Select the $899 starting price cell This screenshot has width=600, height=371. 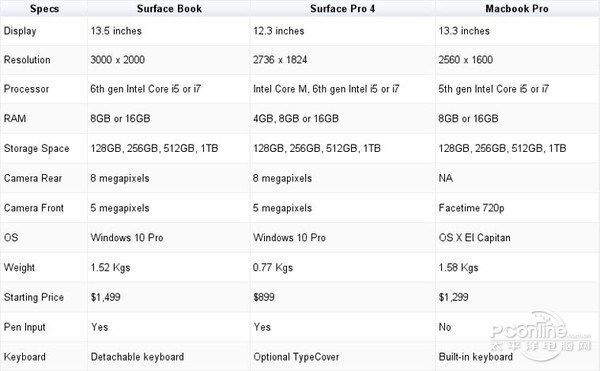click(x=264, y=297)
